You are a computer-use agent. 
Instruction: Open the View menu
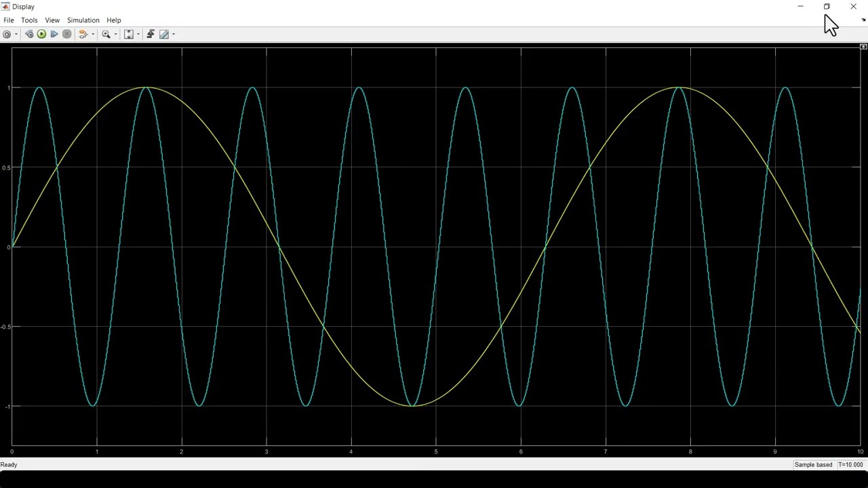52,20
